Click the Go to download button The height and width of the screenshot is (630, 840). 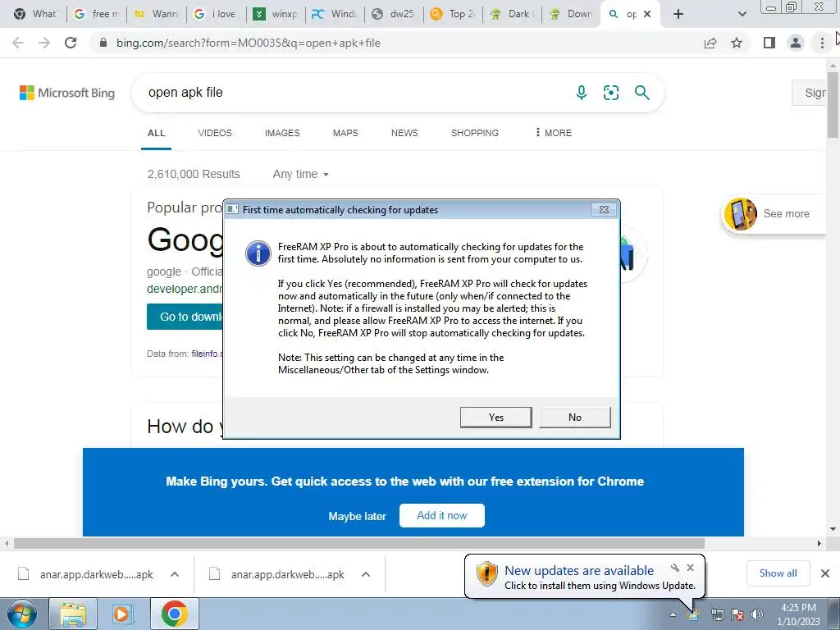click(185, 317)
